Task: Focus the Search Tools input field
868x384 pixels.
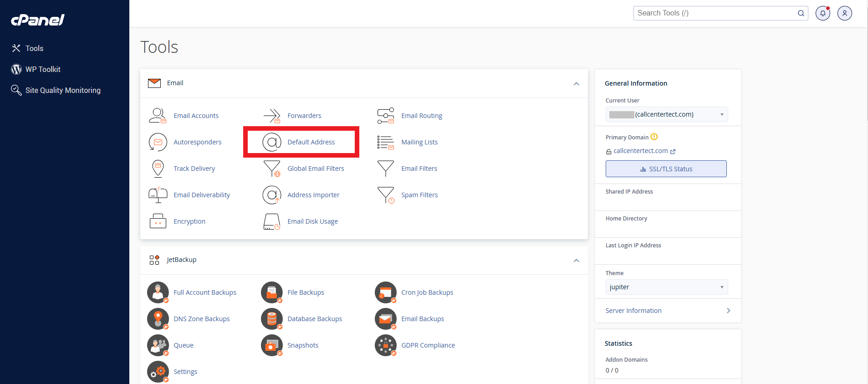Action: point(715,13)
